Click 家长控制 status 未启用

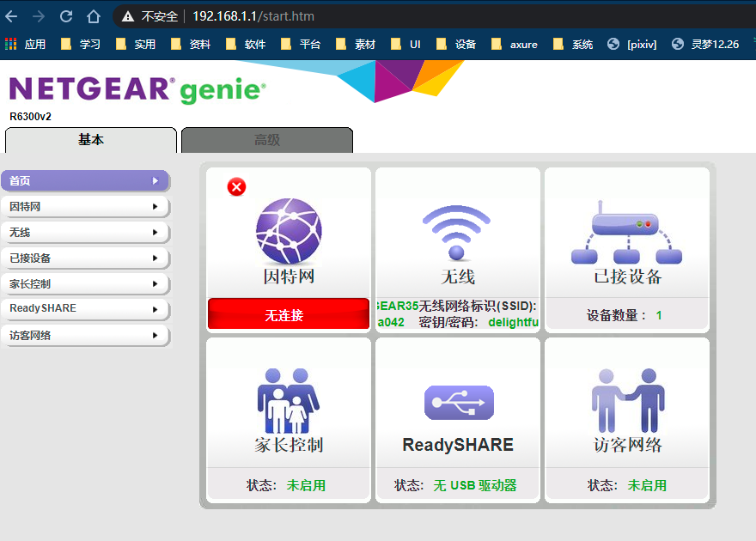[306, 485]
